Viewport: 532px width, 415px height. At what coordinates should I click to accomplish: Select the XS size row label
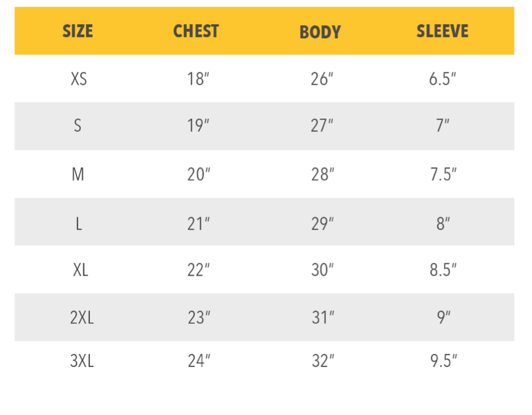click(79, 79)
